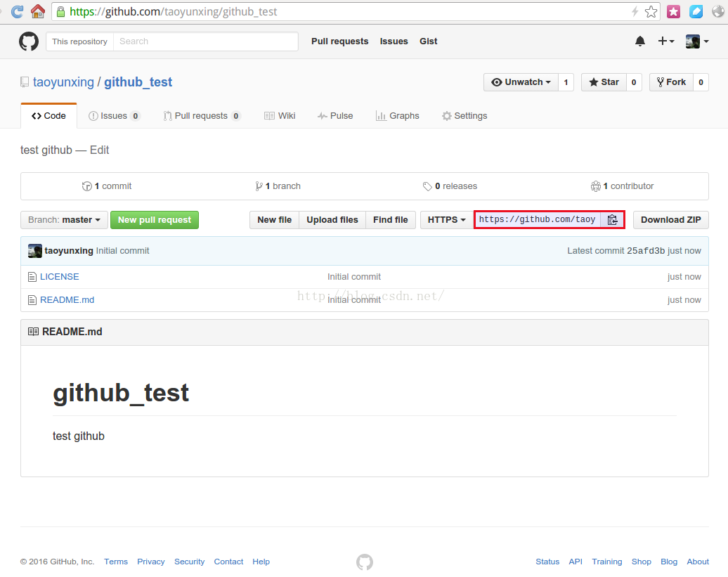Reload page with browser refresh icon
The image size is (728, 577).
click(17, 12)
